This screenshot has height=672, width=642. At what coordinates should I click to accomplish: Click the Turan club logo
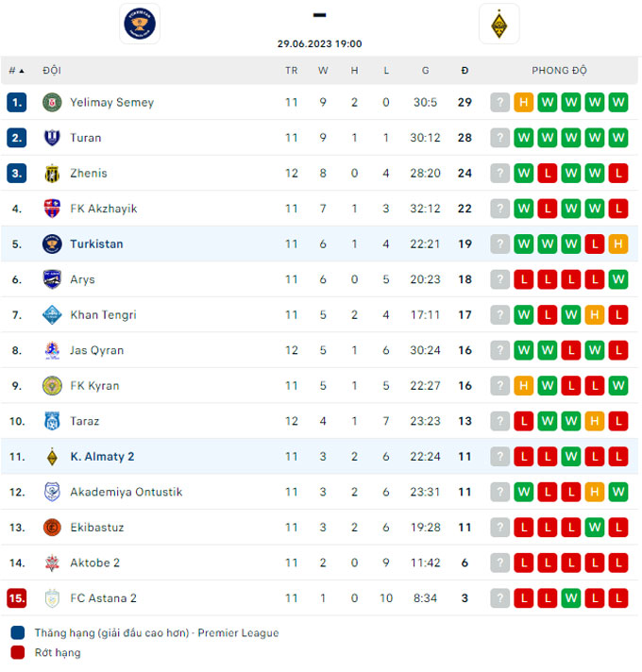tap(52, 138)
